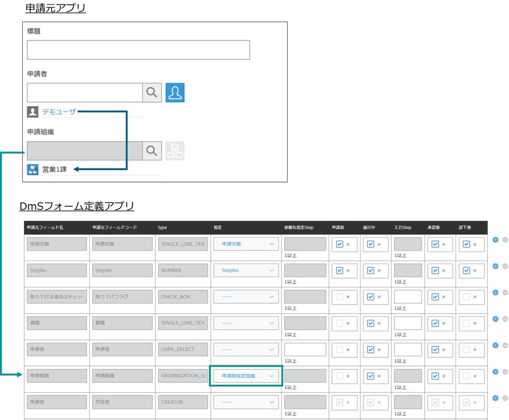Open the 申請時指定組織 dropdown
Image resolution: width=509 pixels, height=420 pixels.
coord(246,376)
